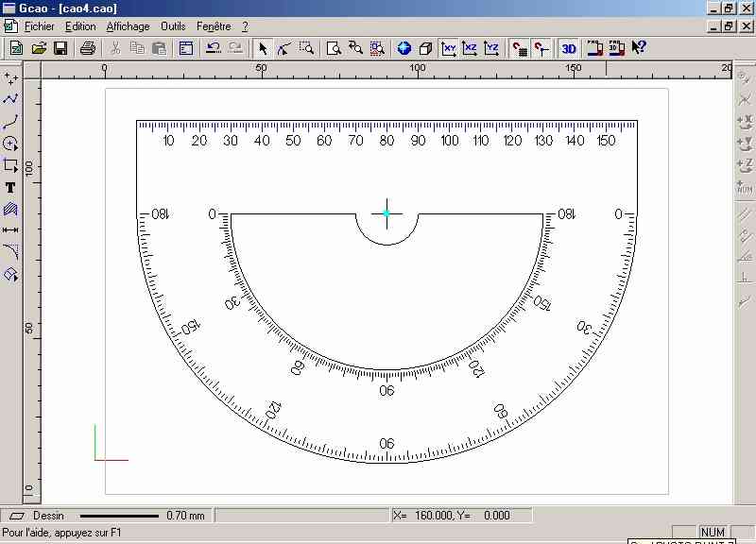Screen dimensions: 756x544
Task: Open the transform tool flyout
Action: coord(10,274)
